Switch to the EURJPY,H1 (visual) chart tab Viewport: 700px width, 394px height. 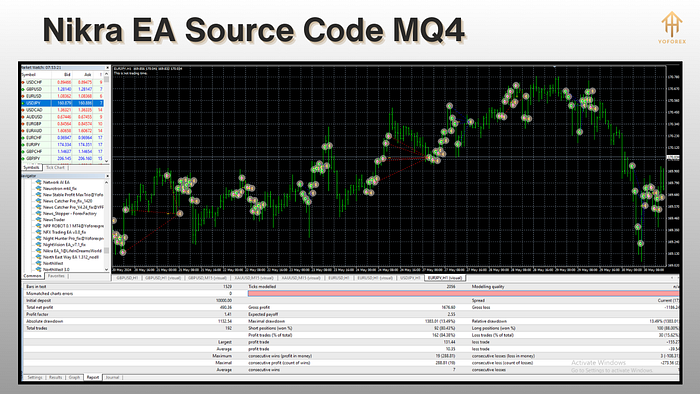click(445, 278)
